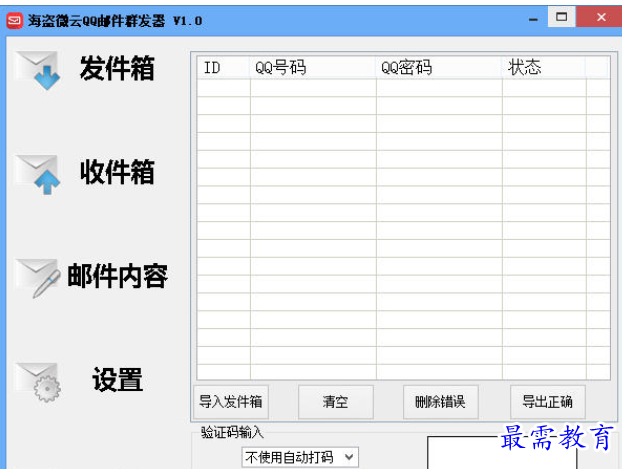Click the ID column header
This screenshot has height=469, width=622.
(x=223, y=67)
